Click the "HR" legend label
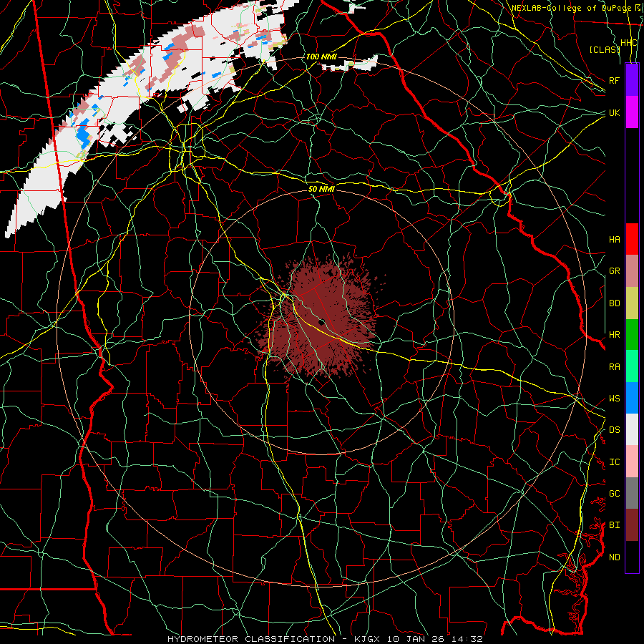The width and height of the screenshot is (644, 644). coord(614,335)
